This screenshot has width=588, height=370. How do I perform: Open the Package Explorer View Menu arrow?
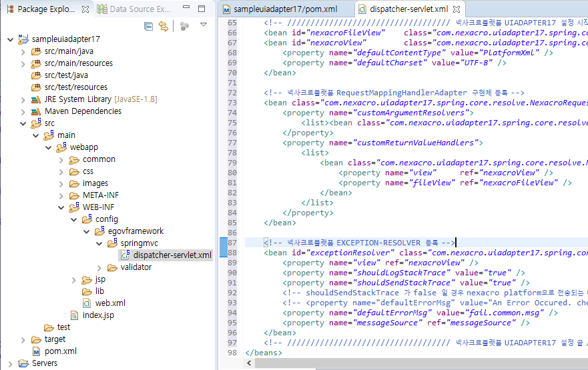[x=203, y=25]
